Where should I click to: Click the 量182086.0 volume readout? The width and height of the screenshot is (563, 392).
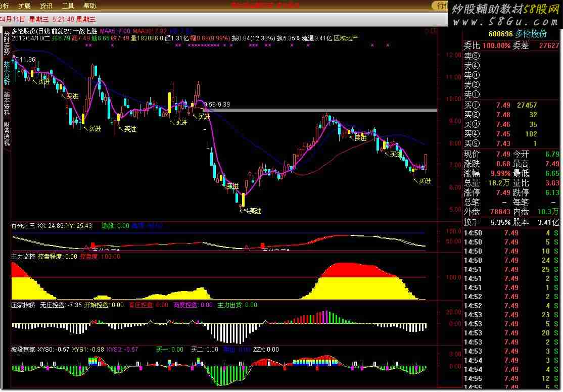pyautogui.click(x=147, y=38)
